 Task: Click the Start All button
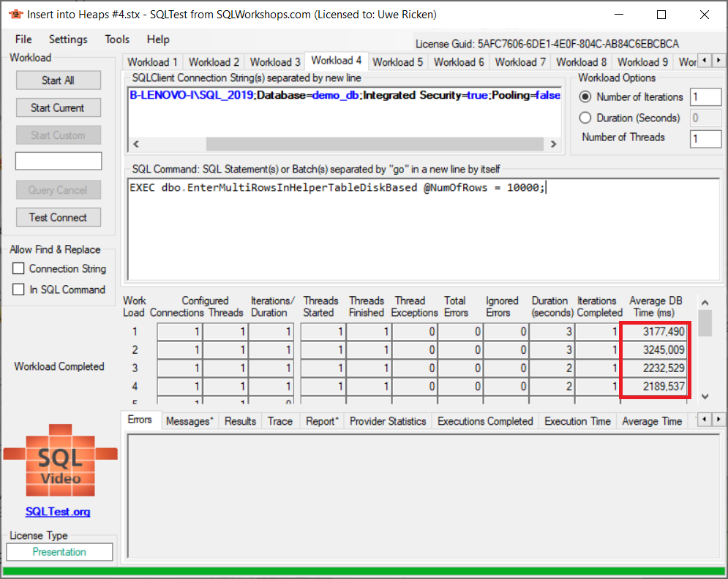(58, 80)
